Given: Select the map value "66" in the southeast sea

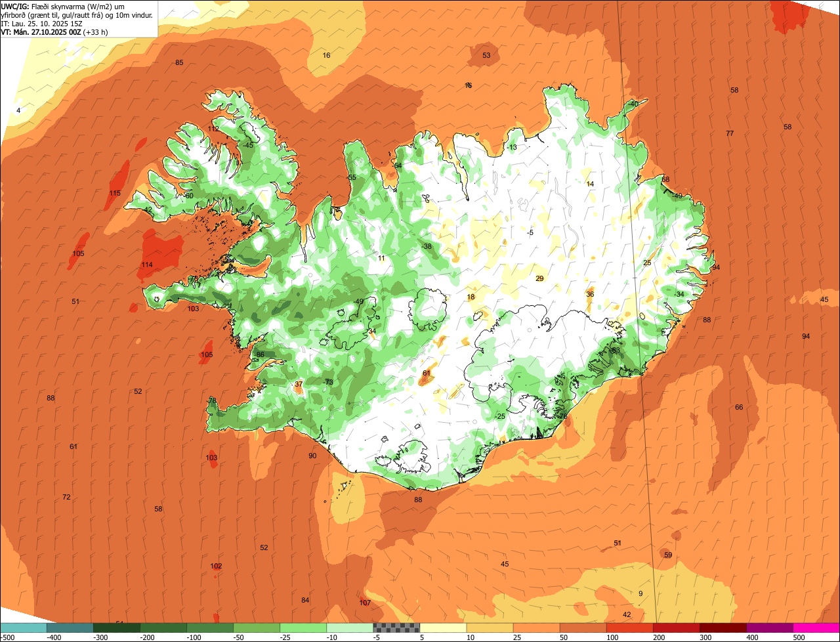Looking at the screenshot, I should click(x=739, y=407).
